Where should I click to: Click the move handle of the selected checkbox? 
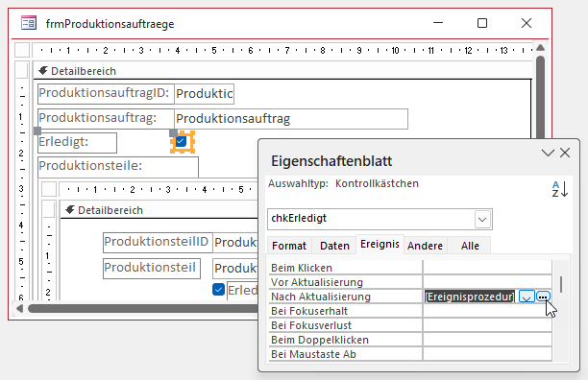pos(173,133)
